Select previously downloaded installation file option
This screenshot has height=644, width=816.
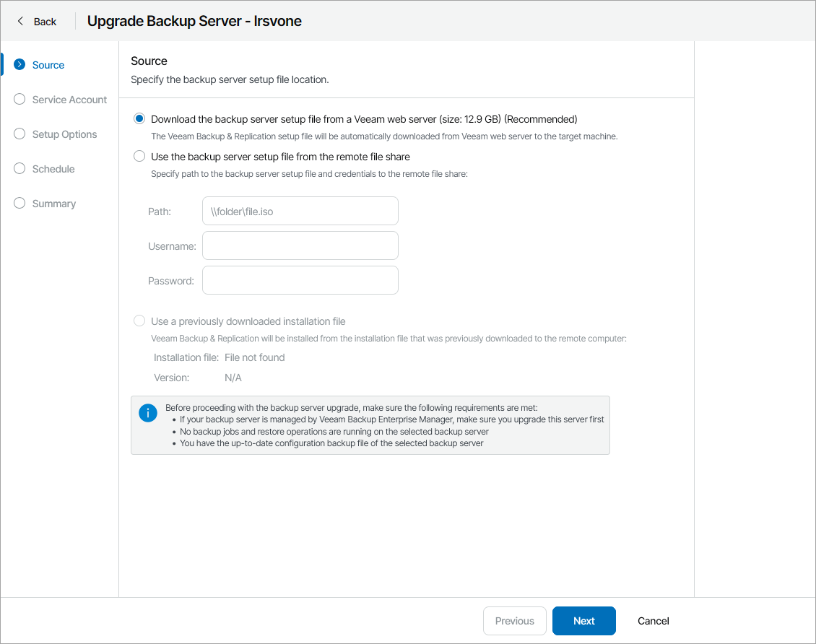(x=139, y=321)
